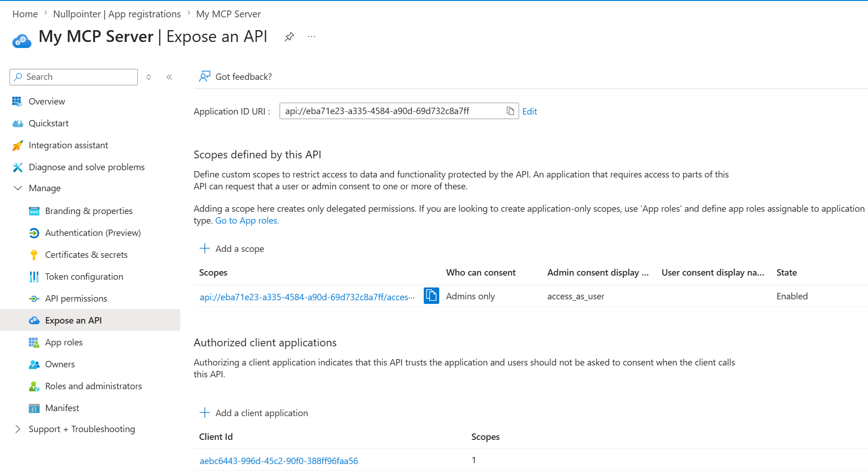Pin the Expose an API page
868x475 pixels.
289,37
